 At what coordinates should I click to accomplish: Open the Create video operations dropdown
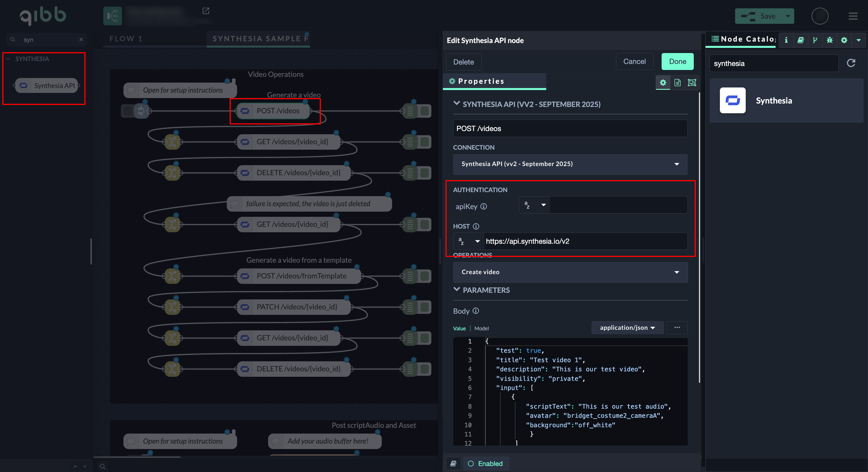coord(570,272)
